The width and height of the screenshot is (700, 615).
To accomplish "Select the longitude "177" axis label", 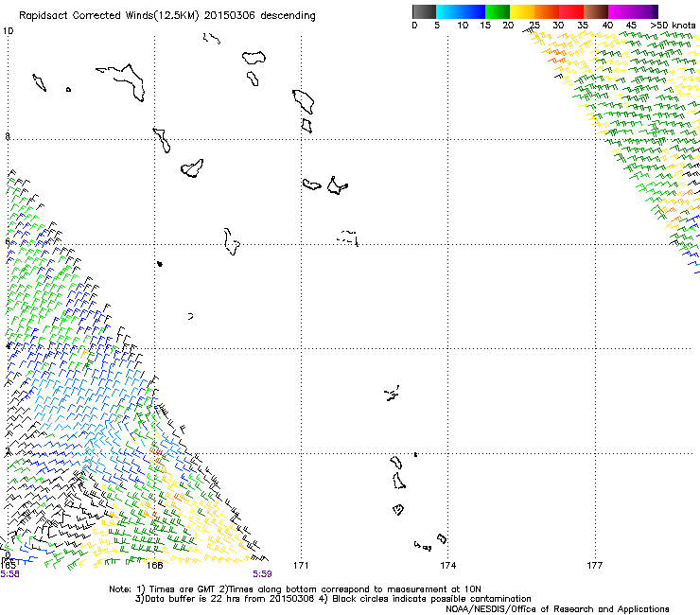I will coord(595,565).
